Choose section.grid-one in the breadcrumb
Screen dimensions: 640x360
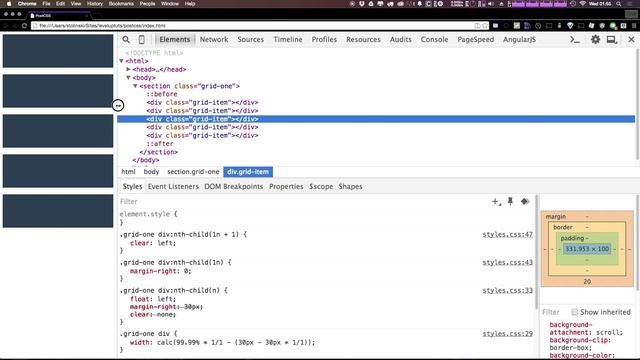(193, 172)
